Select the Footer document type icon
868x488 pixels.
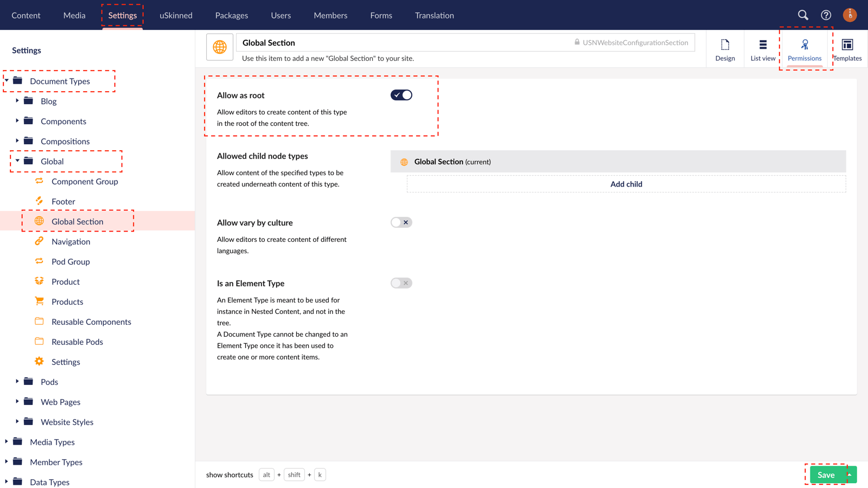(x=39, y=201)
